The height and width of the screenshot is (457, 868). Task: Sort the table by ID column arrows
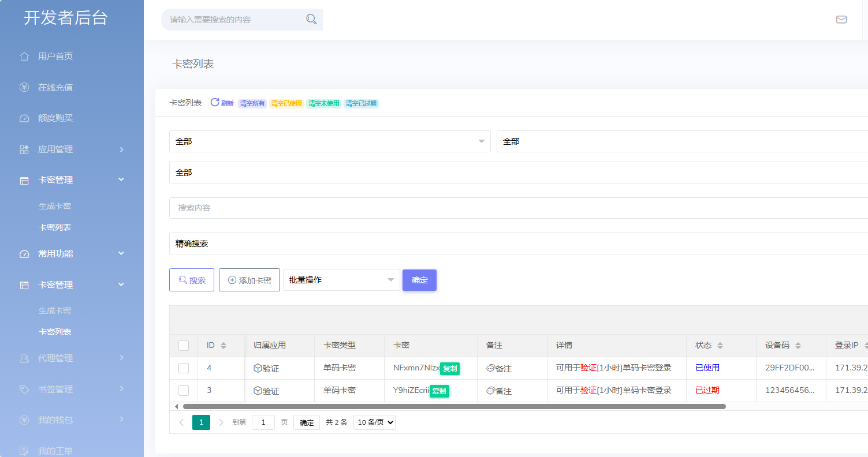coord(223,346)
